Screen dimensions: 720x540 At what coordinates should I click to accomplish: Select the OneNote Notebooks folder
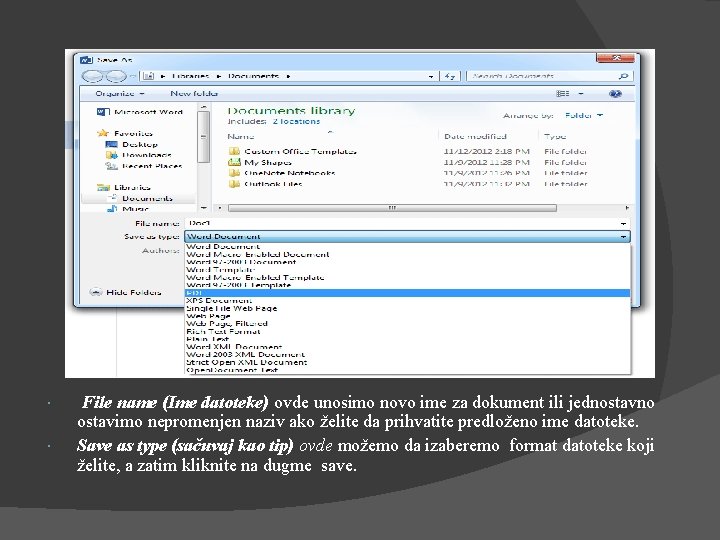282,173
